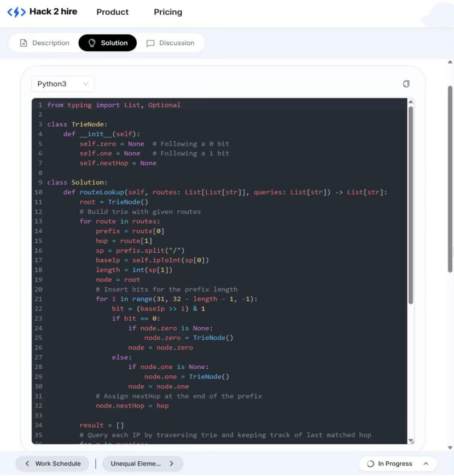Switch to the Description tab
The image size is (454, 476).
point(50,43)
